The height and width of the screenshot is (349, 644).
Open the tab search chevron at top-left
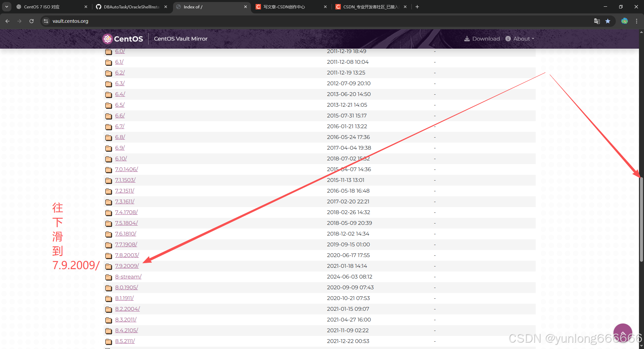6,7
